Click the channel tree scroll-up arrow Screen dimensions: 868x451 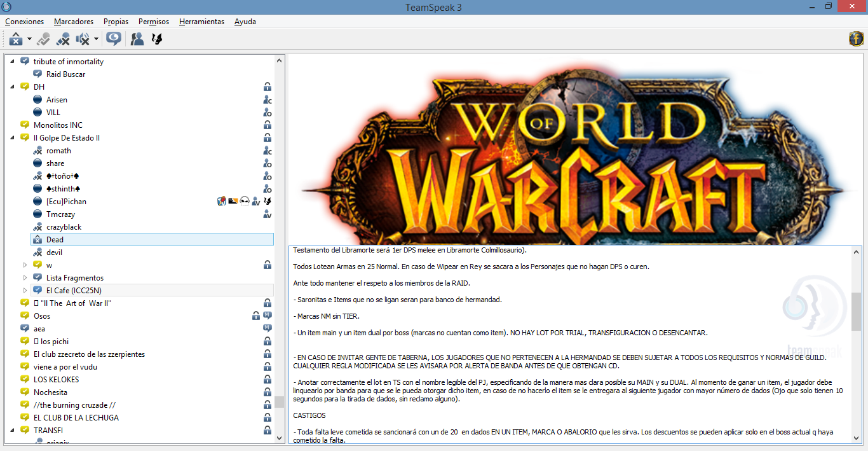(x=280, y=60)
